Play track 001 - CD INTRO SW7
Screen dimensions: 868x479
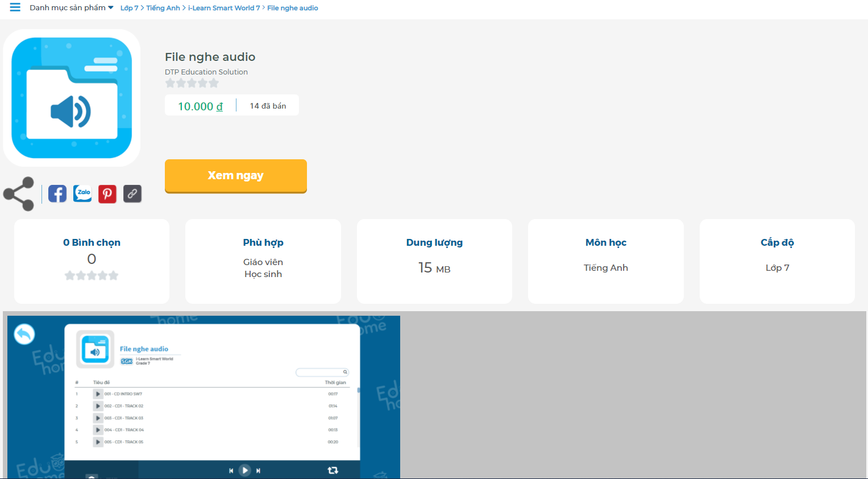tap(98, 394)
